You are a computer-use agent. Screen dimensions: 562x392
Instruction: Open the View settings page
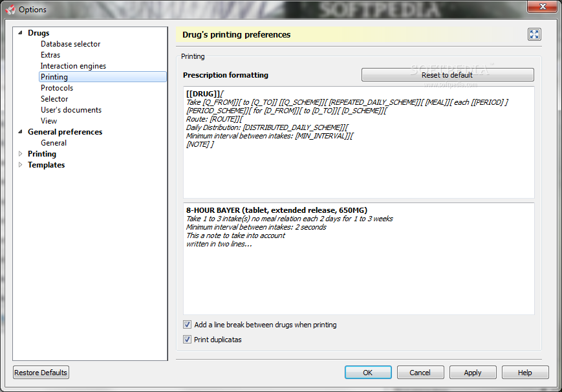(49, 121)
